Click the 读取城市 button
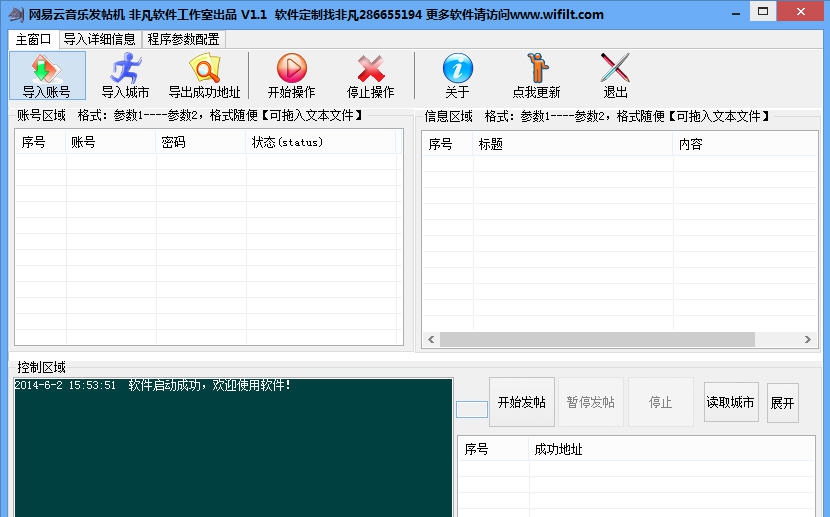The image size is (830, 517). pos(731,402)
